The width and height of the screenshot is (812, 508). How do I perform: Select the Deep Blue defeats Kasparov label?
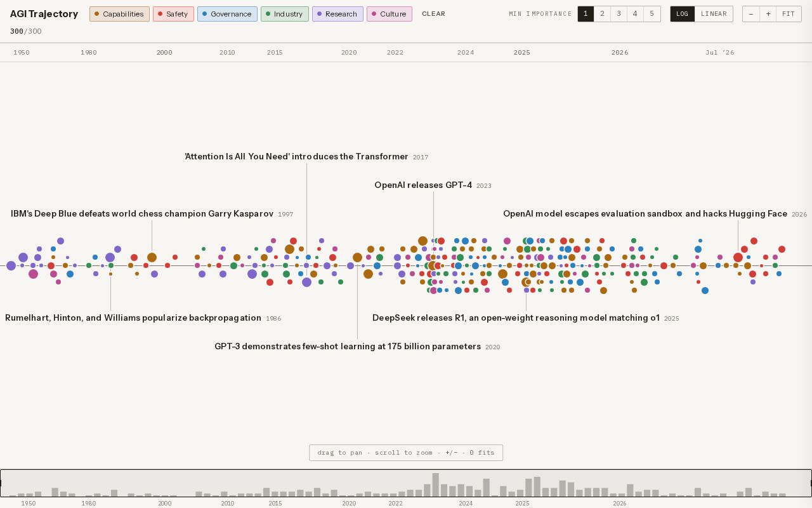152,214
